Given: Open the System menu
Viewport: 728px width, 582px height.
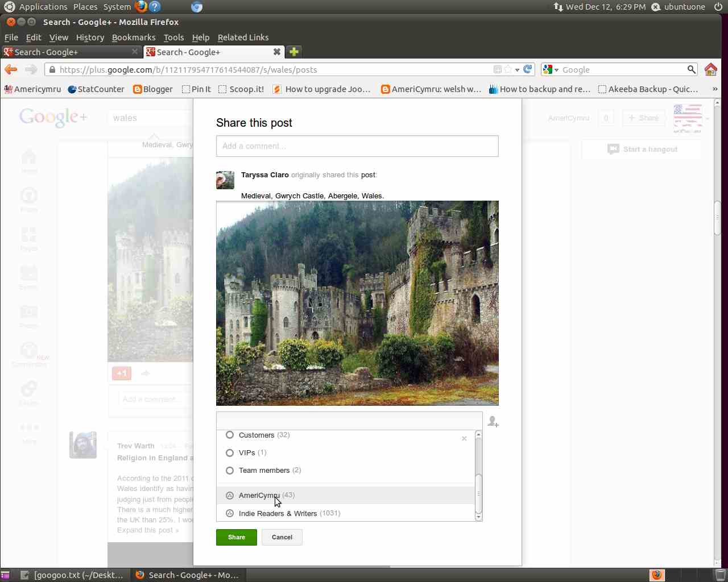Looking at the screenshot, I should 117,7.
